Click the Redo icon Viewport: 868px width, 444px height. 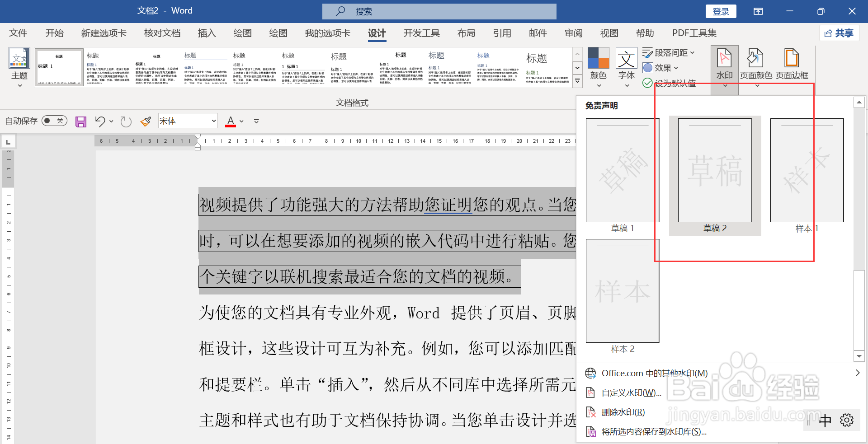click(x=126, y=122)
